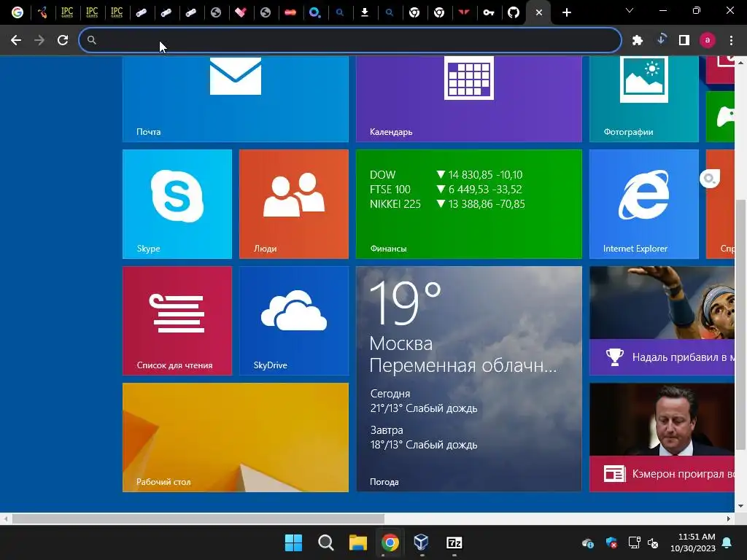Screen dimensions: 747x560
Task: Click the horizontal scrollbar right arrow
Action: (x=729, y=518)
